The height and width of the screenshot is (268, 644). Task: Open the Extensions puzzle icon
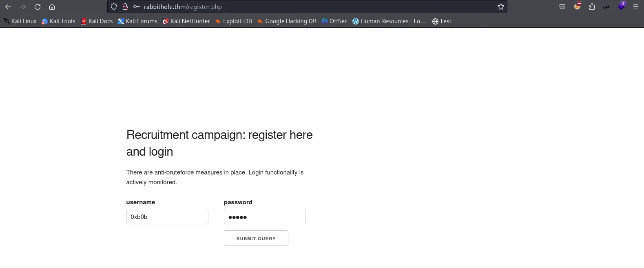[592, 7]
